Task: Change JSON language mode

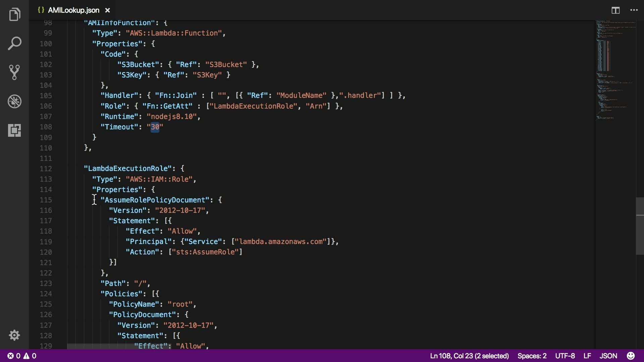Action: click(608, 356)
